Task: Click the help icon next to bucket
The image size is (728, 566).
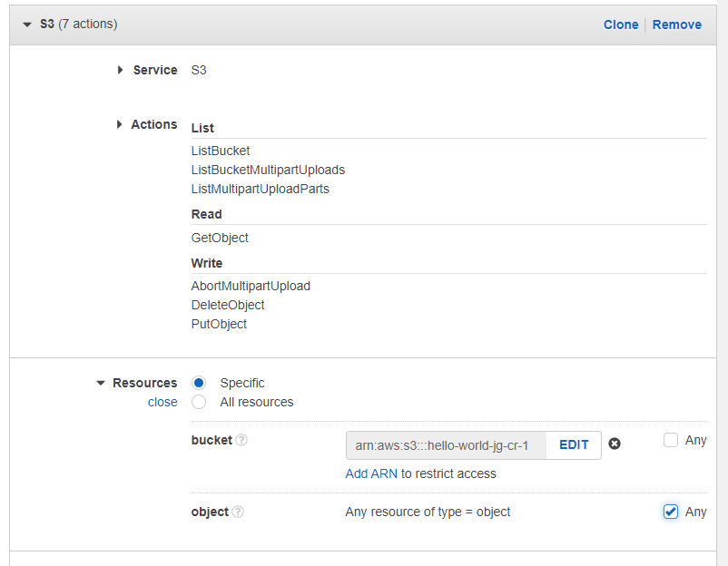Action: coord(241,441)
